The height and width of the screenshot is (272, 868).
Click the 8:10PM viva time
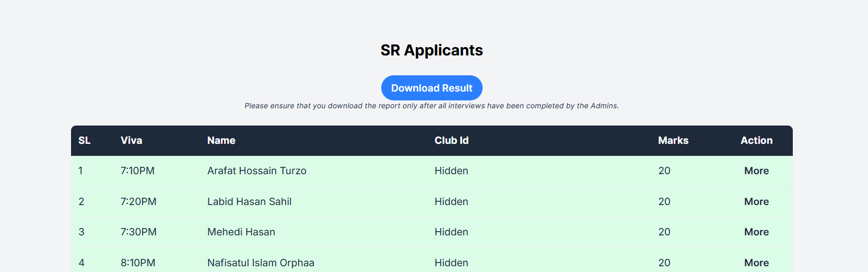point(138,263)
